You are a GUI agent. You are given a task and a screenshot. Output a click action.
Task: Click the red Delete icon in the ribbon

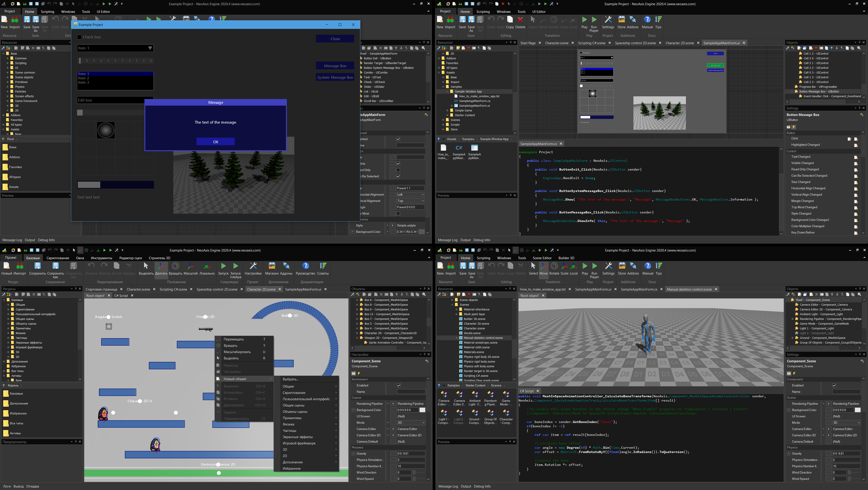520,20
